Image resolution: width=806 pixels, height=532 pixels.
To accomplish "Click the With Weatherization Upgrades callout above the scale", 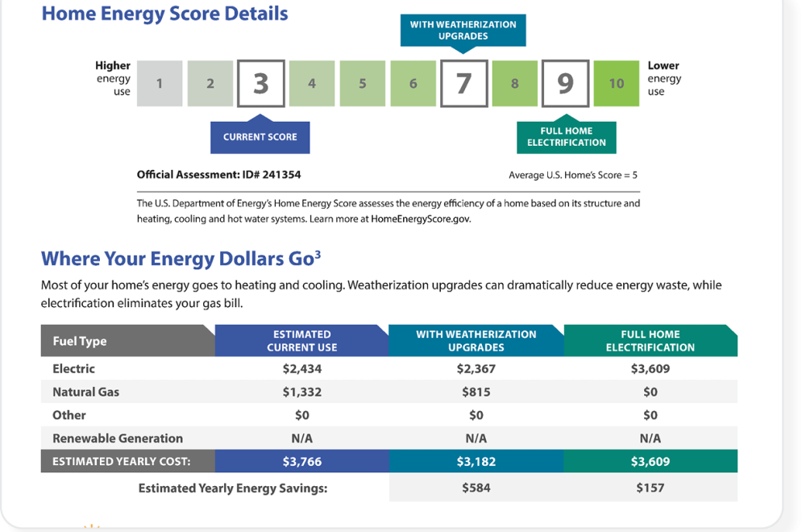I will pyautogui.click(x=463, y=31).
